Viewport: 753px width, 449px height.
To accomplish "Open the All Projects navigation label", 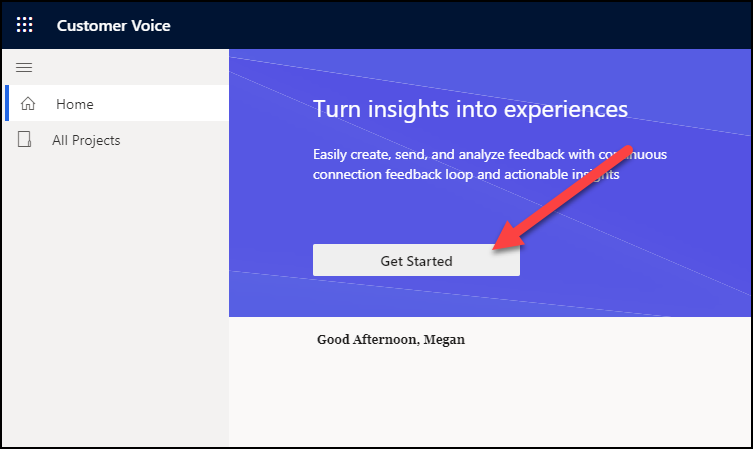I will [x=86, y=140].
